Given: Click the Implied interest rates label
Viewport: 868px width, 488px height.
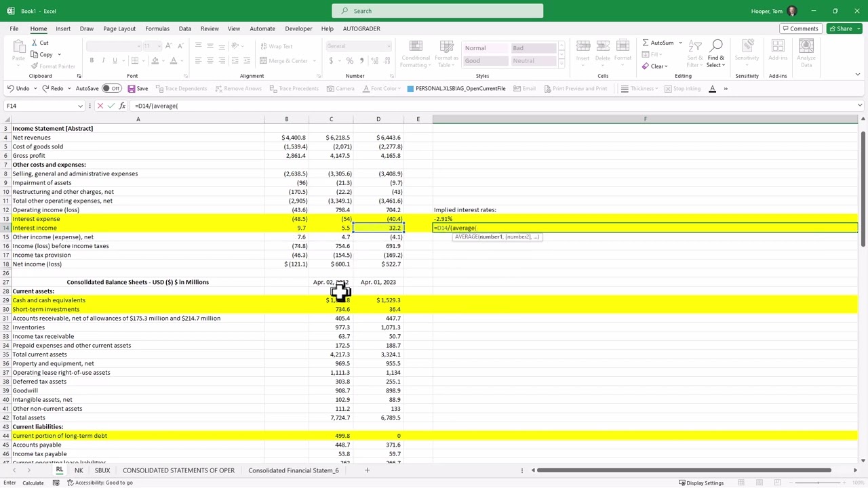Looking at the screenshot, I should [465, 210].
